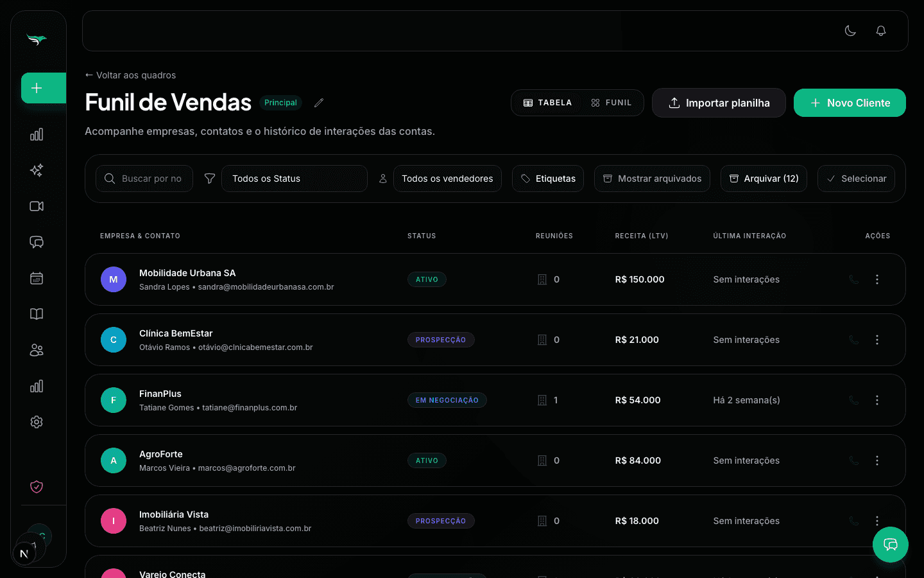Click the Novo Cliente button
Image resolution: width=924 pixels, height=578 pixels.
(850, 103)
